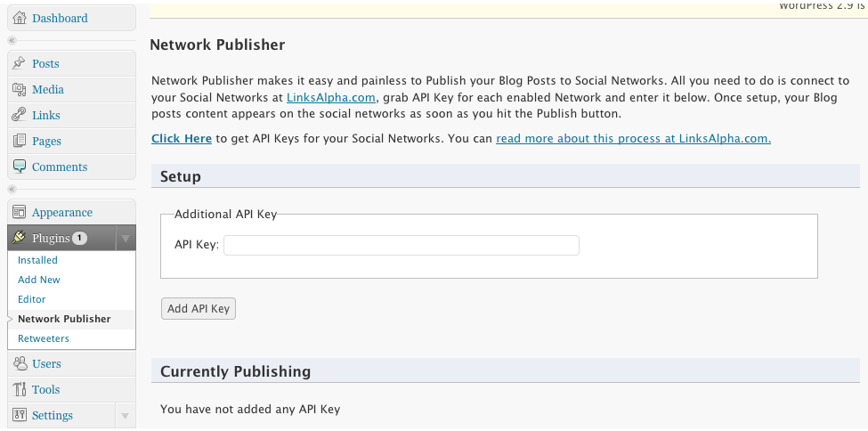Screen dimensions: 868x431
Task: Click the Appearance layout icon
Action: point(20,212)
